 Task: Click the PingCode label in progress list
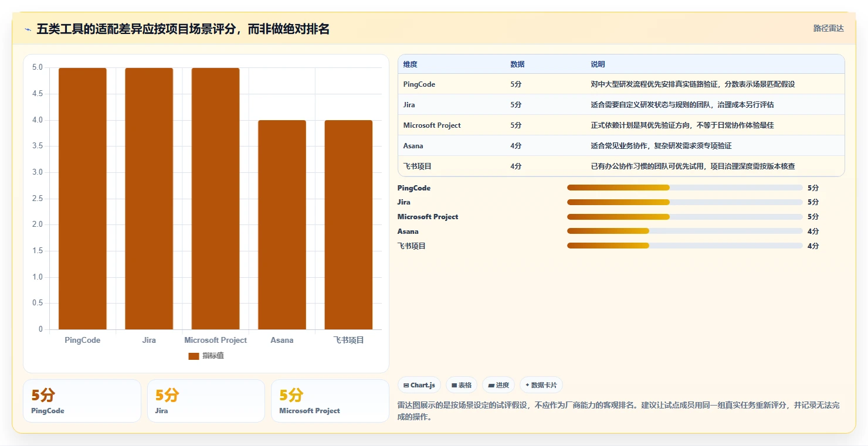(x=414, y=188)
